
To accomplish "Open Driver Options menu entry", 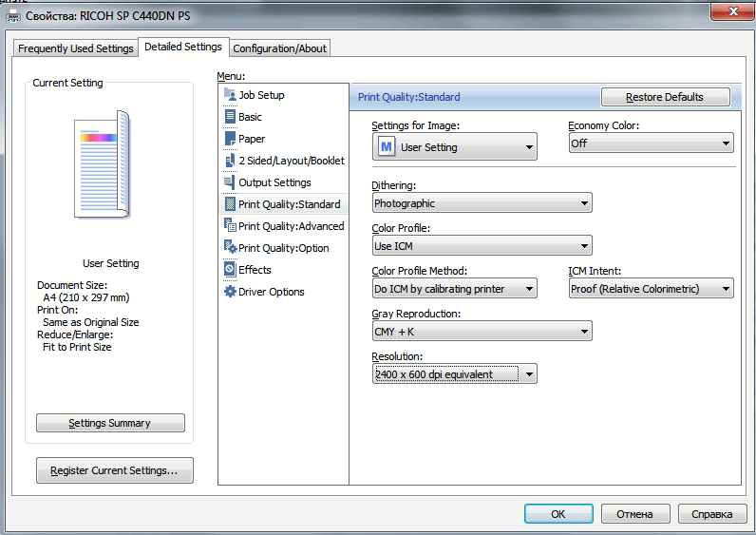I will [x=283, y=292].
